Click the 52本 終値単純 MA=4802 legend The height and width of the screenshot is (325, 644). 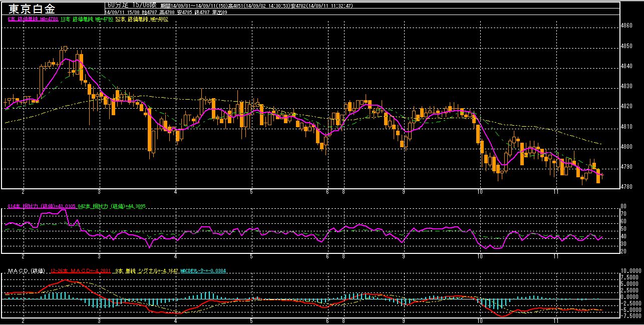click(x=142, y=19)
